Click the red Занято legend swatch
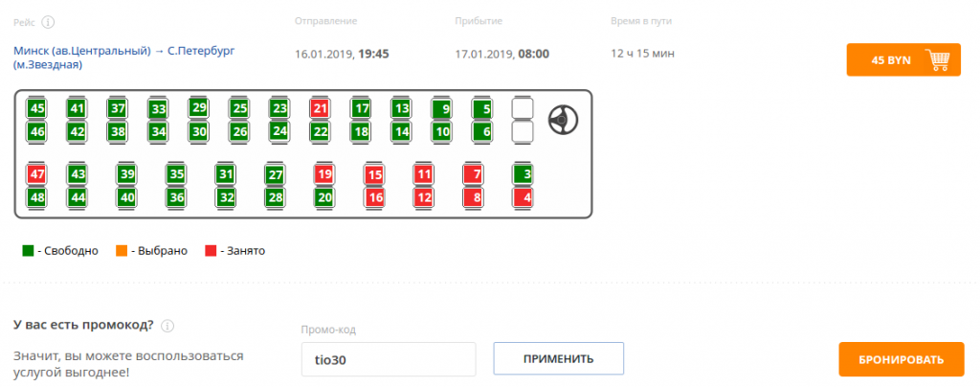 (x=211, y=251)
